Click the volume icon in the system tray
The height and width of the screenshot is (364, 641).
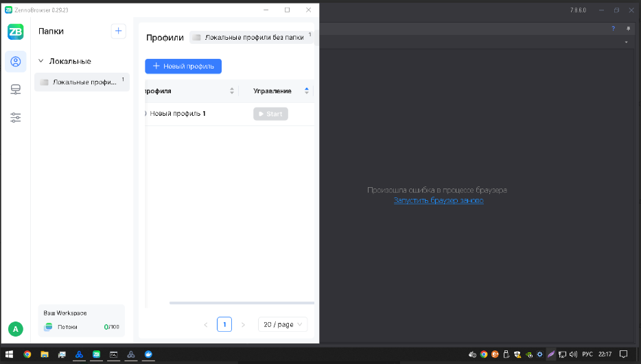pyautogui.click(x=573, y=354)
